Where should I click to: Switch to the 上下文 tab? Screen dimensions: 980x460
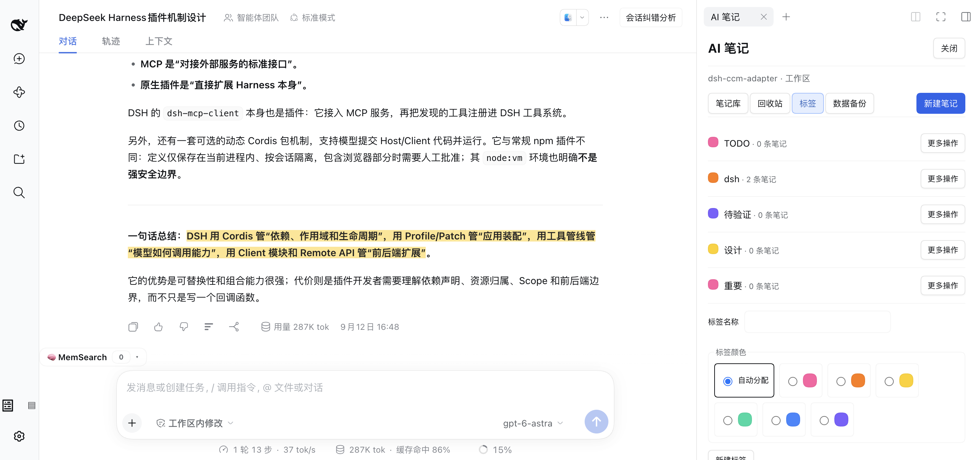tap(159, 41)
